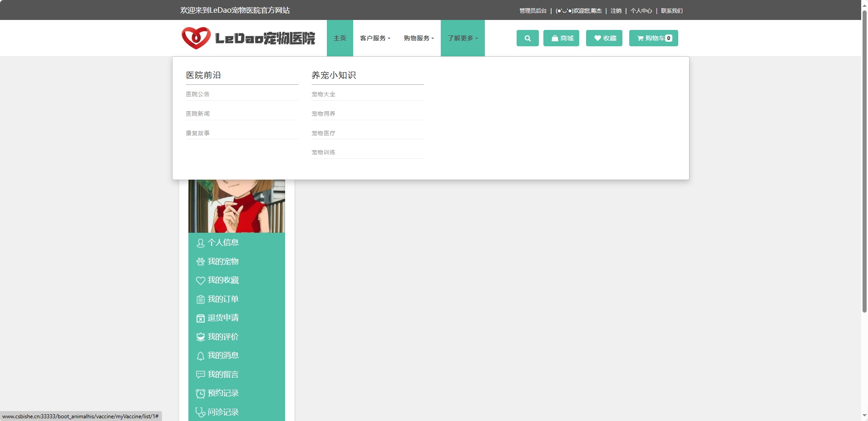Click 宠物大全 under 养宠小知识
868x421 pixels.
323,94
